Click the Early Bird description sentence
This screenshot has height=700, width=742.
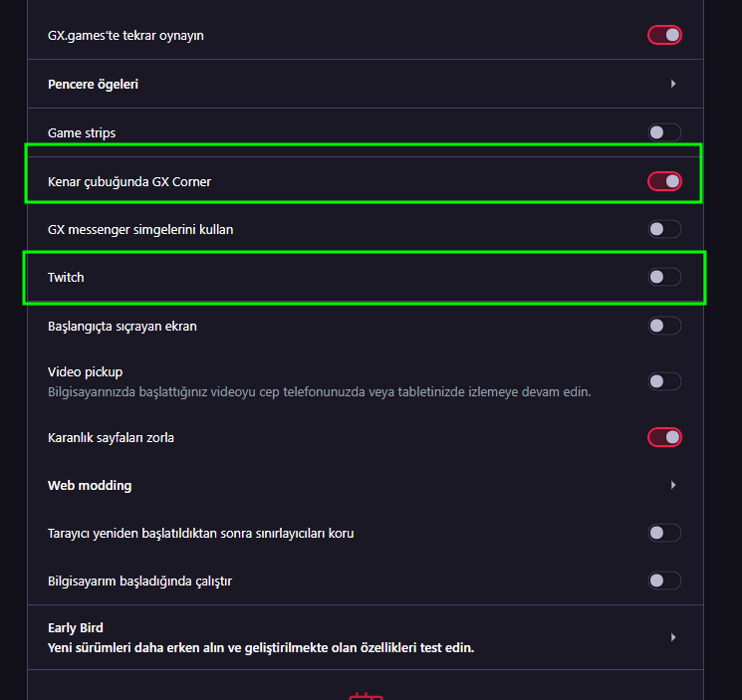[261, 647]
